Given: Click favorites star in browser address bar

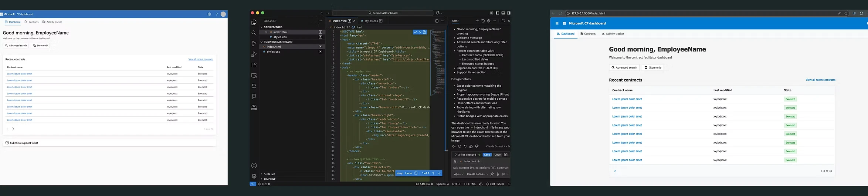Looking at the screenshot, I should click(x=846, y=13).
